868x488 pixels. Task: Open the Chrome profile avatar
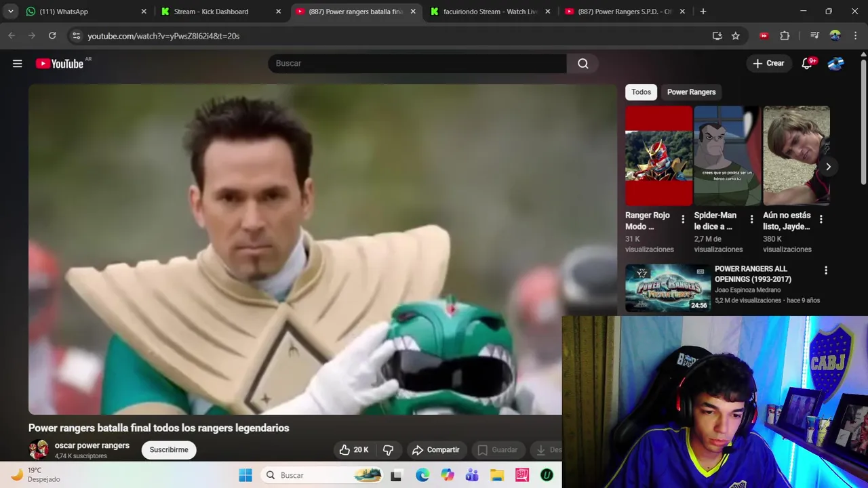tap(835, 36)
